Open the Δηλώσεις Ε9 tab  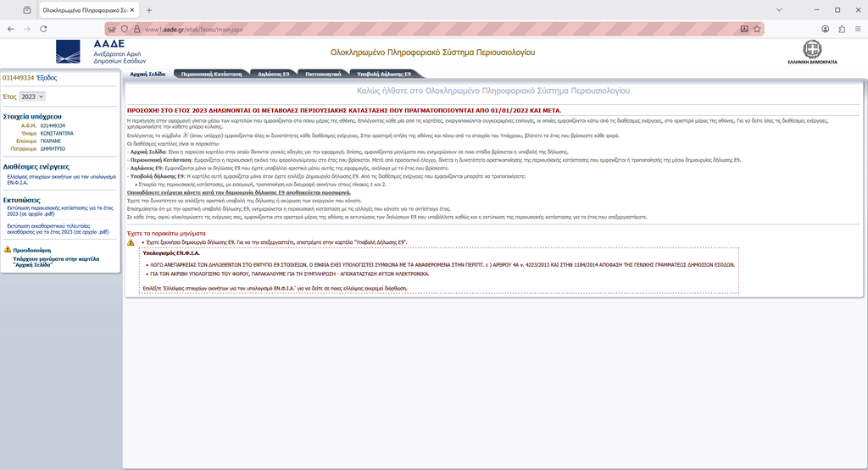pyautogui.click(x=273, y=75)
